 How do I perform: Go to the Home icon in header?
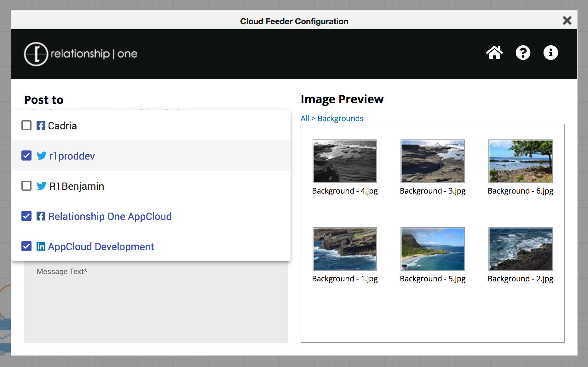coord(494,53)
